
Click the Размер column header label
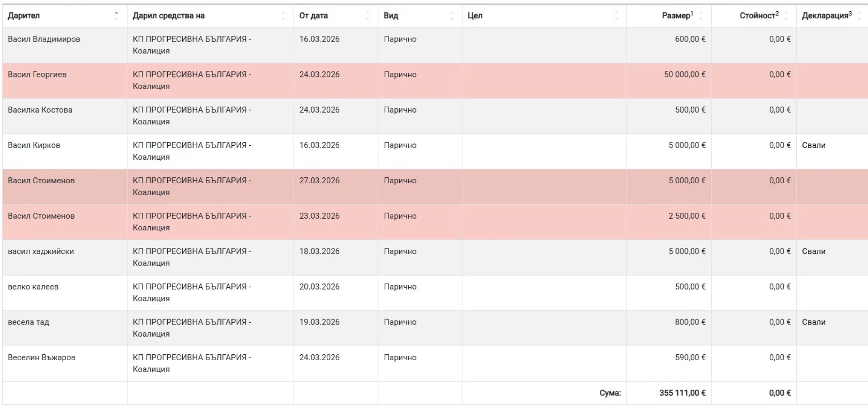point(677,16)
